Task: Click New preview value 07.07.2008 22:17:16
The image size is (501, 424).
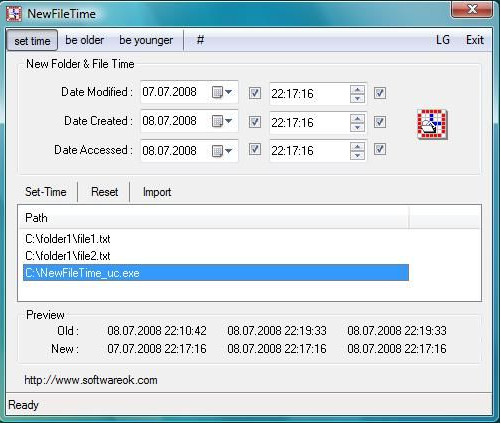Action: click(x=157, y=349)
